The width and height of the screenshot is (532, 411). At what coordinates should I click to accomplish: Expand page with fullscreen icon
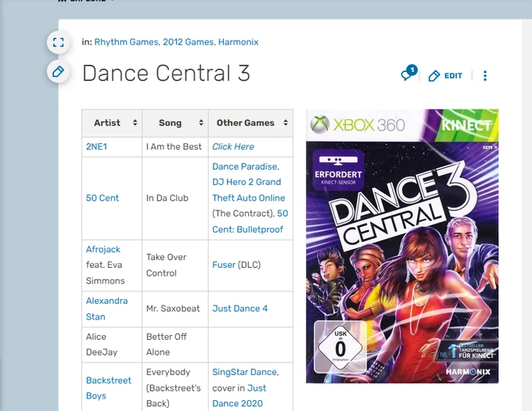pos(59,42)
